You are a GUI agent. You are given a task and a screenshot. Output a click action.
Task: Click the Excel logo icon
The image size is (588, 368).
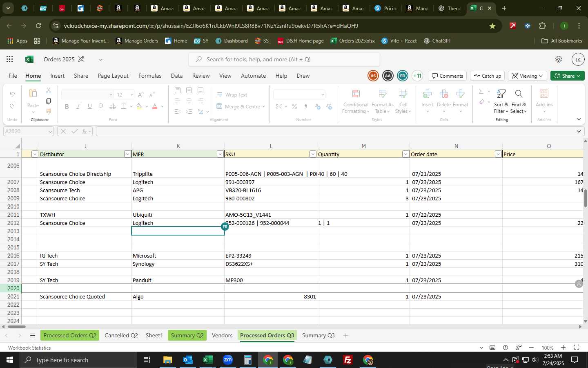click(x=29, y=59)
